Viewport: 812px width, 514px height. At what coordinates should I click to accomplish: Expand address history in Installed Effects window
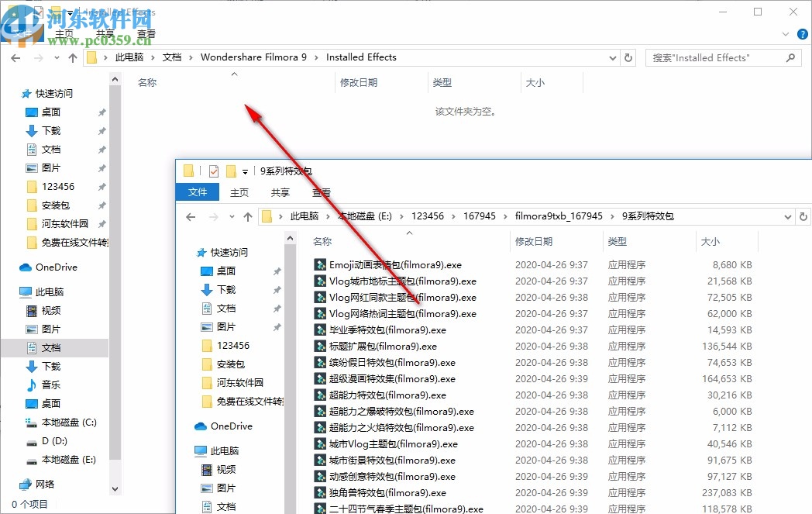(x=613, y=58)
